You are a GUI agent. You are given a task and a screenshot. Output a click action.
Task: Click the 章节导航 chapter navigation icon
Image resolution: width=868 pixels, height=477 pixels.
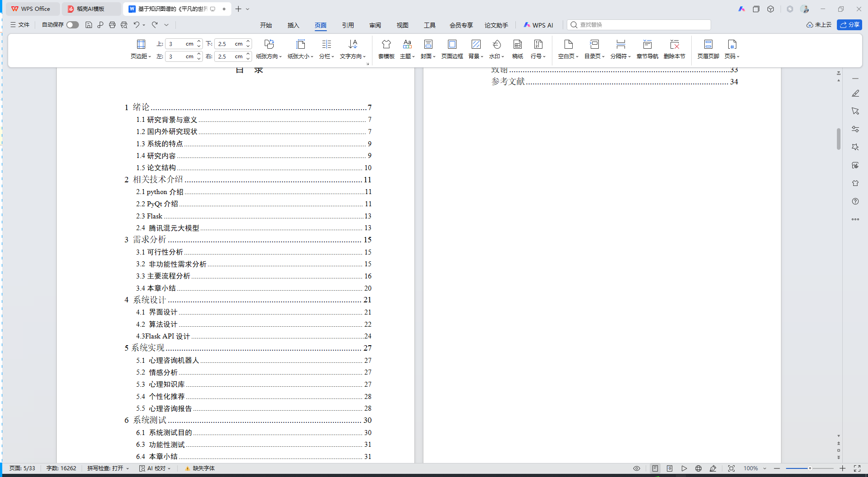[x=648, y=44]
